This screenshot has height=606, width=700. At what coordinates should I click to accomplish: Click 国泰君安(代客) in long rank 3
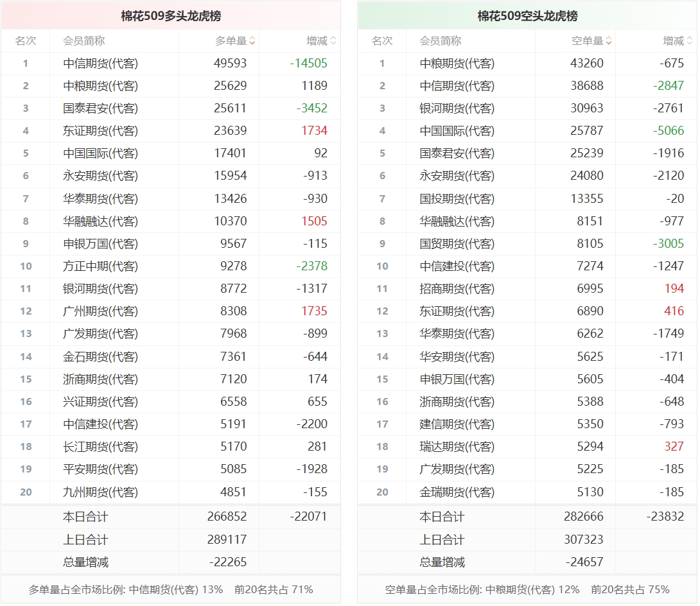tap(100, 108)
